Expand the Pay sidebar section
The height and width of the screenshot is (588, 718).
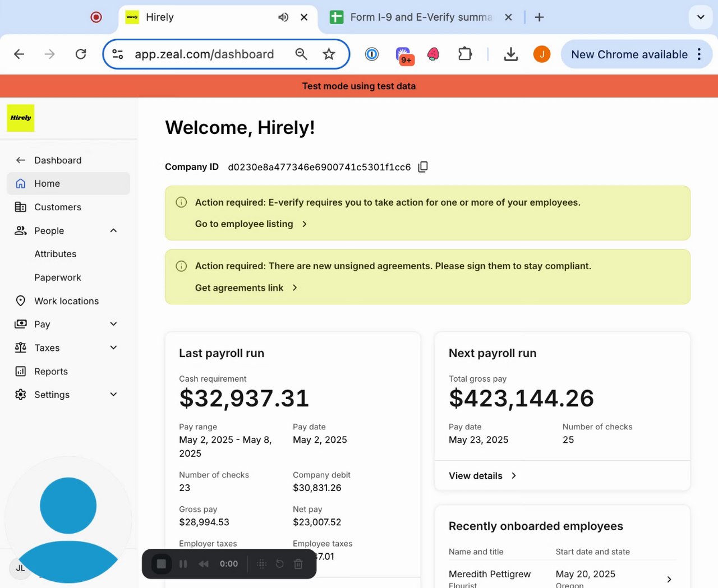click(113, 324)
